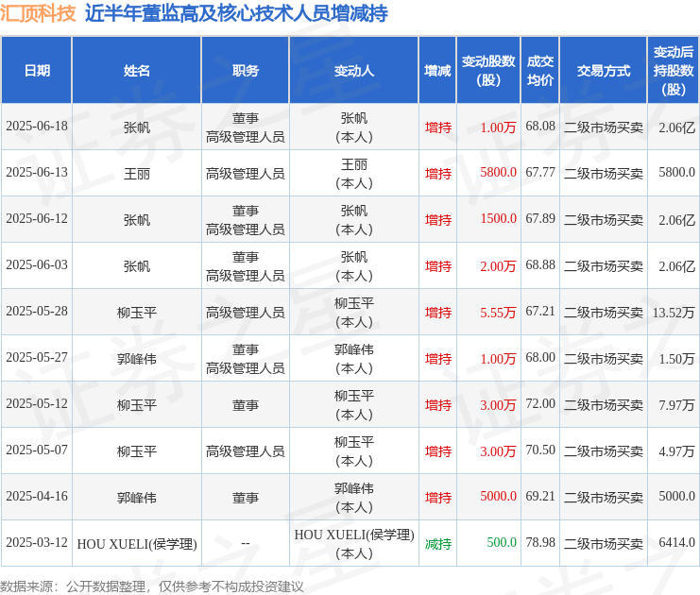The width and height of the screenshot is (700, 595).
Task: Click the average price 70.50
Action: pos(540,450)
